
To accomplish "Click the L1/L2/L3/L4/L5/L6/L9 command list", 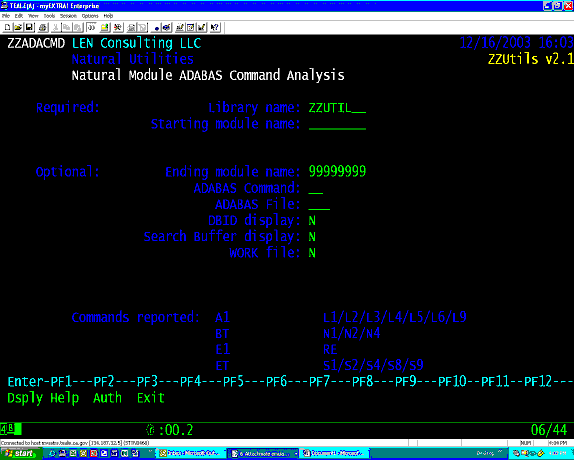I will 395,317.
